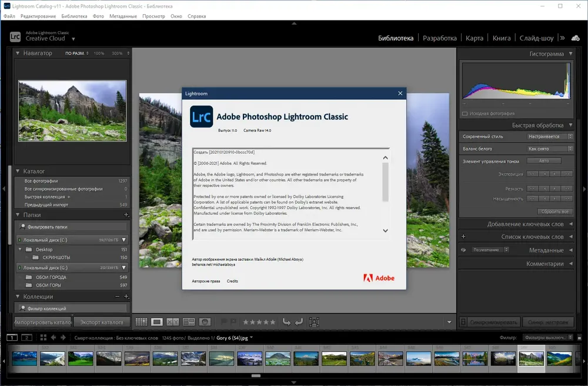
Task: Open the Credits link in dialog
Action: pyautogui.click(x=232, y=281)
